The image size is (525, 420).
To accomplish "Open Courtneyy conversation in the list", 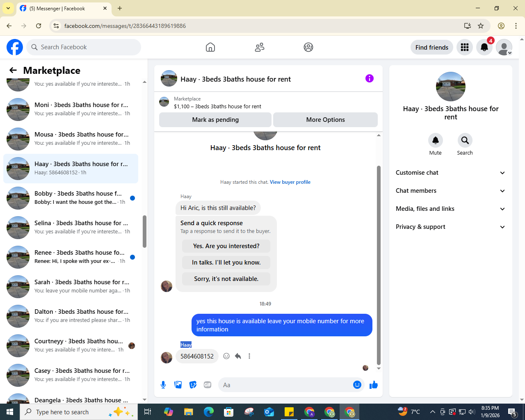I will [x=71, y=346].
